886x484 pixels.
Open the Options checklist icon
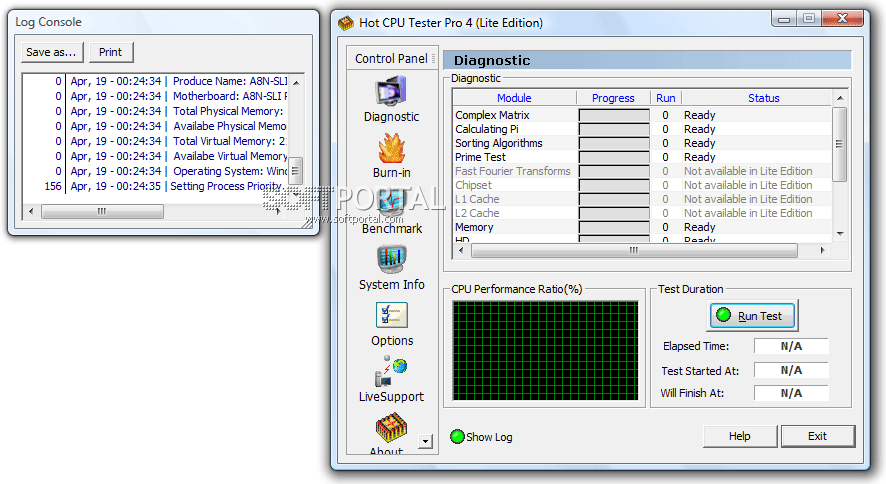(391, 315)
